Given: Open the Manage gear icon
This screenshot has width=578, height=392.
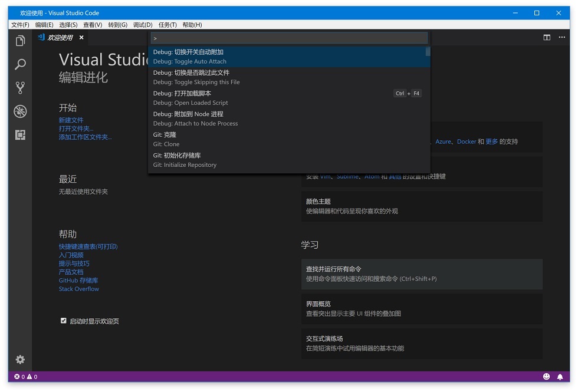Looking at the screenshot, I should click(x=20, y=360).
